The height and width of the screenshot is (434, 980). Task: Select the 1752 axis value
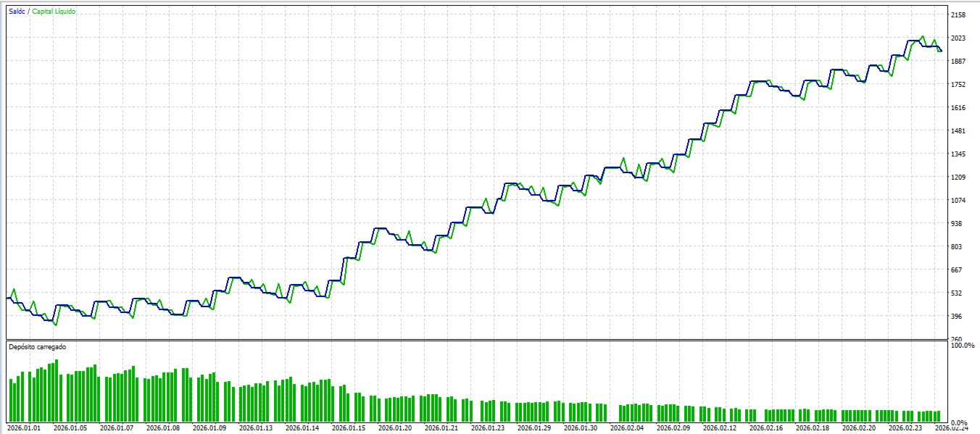click(959, 85)
